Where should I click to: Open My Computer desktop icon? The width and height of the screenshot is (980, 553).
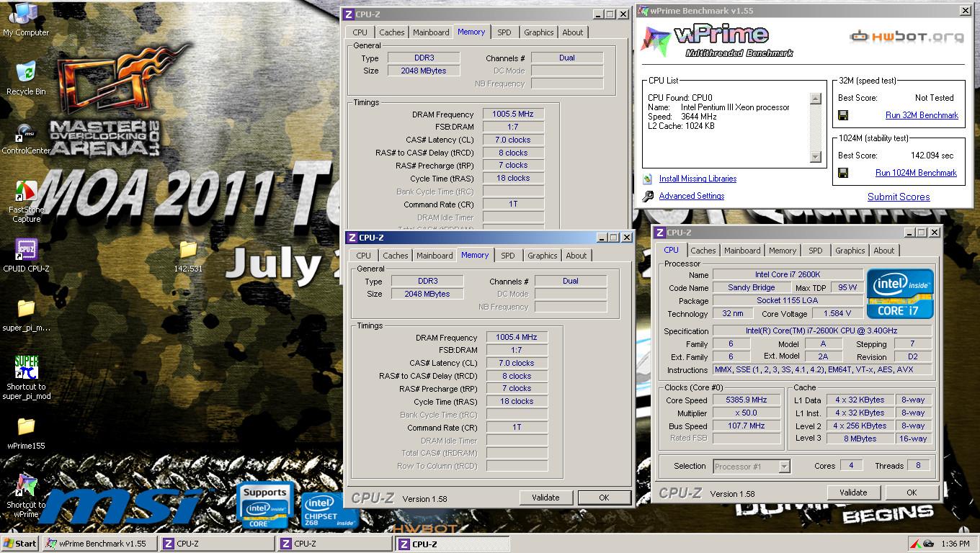[x=26, y=19]
